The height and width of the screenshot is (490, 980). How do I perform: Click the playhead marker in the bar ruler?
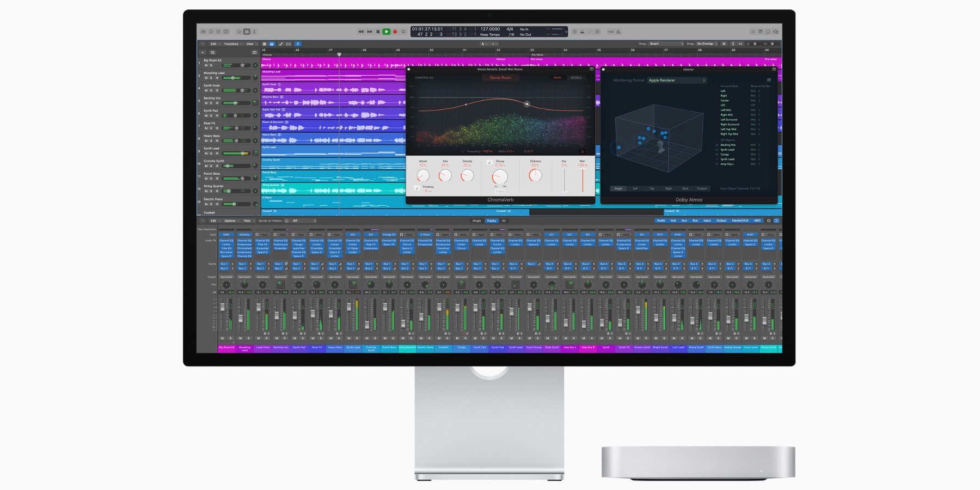pyautogui.click(x=339, y=54)
